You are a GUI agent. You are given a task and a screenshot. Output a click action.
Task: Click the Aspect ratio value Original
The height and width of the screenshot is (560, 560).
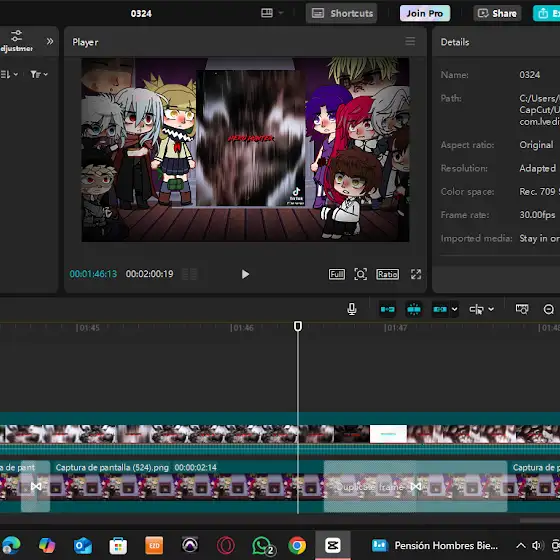point(536,145)
